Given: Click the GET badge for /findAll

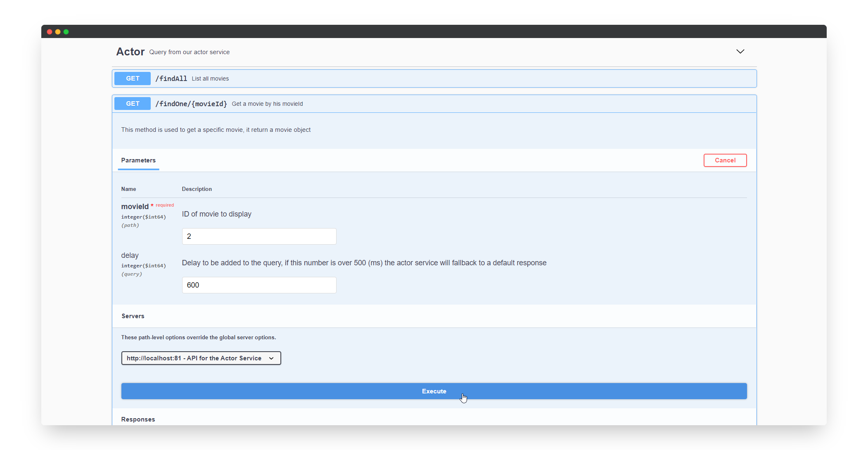Looking at the screenshot, I should (x=133, y=79).
